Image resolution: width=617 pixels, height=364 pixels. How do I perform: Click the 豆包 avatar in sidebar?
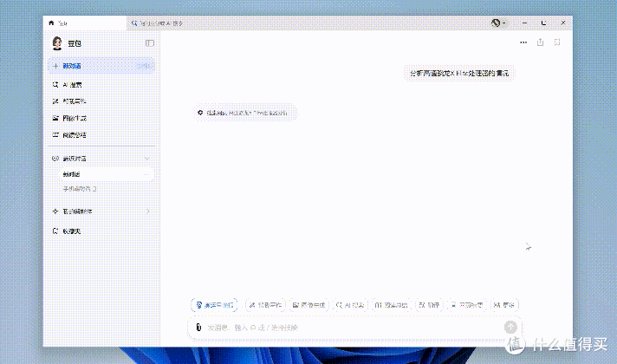point(57,43)
